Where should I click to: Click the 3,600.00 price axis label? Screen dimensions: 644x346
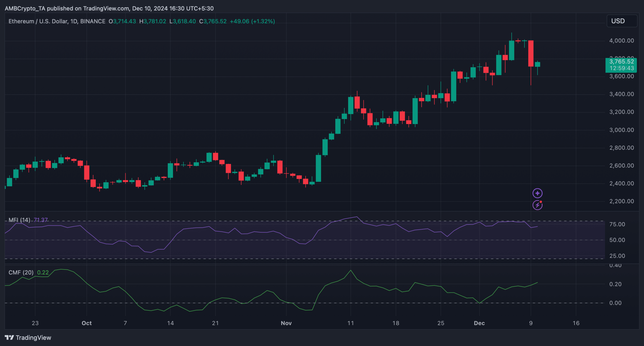[x=621, y=76]
